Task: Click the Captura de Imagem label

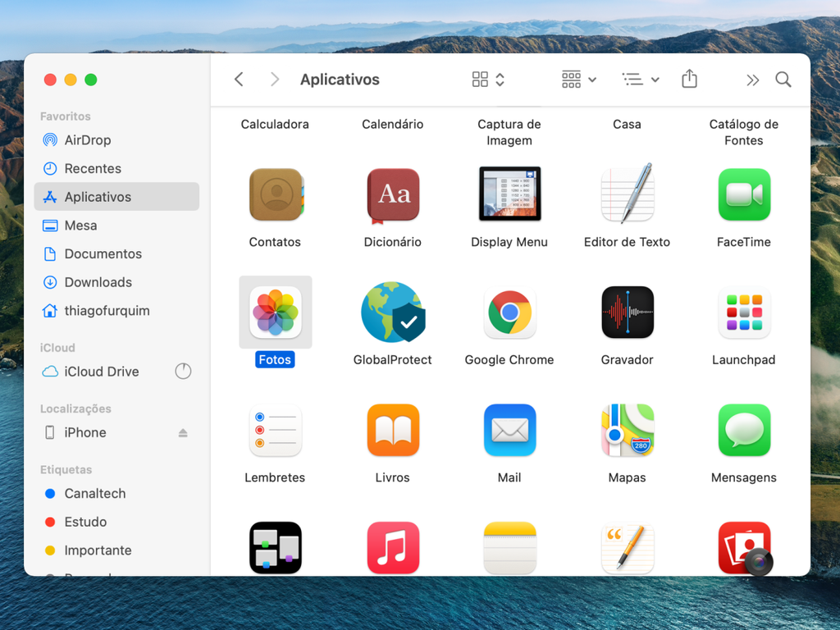Action: pos(509,132)
